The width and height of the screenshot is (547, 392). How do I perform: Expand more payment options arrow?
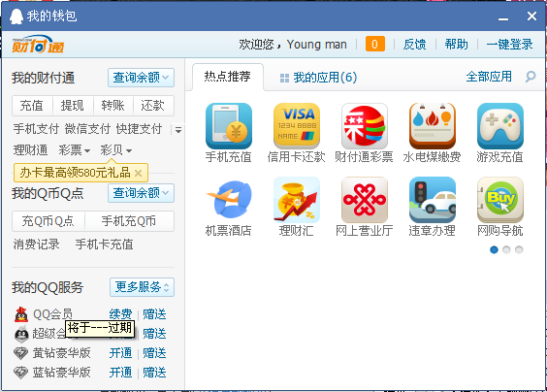click(x=178, y=130)
